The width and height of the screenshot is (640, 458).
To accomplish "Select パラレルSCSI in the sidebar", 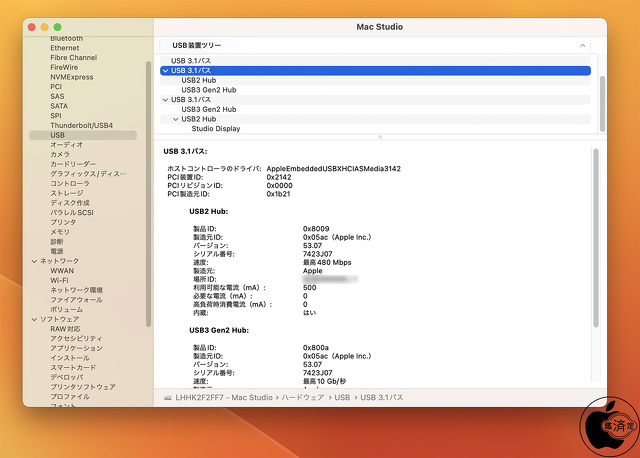I will tap(72, 213).
